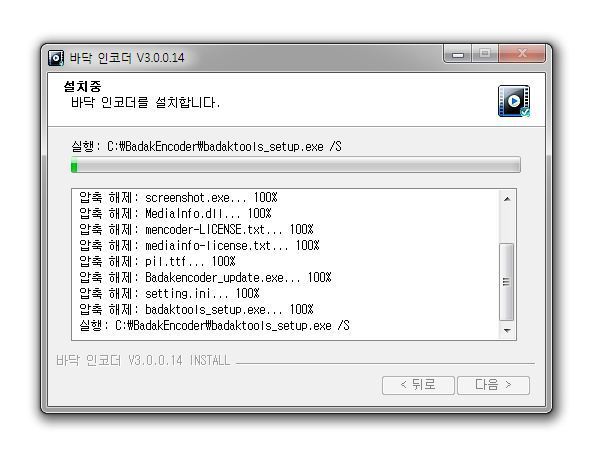Select log line MediaInfo.dll... 100%
Screen dimensions: 594x469
175,213
